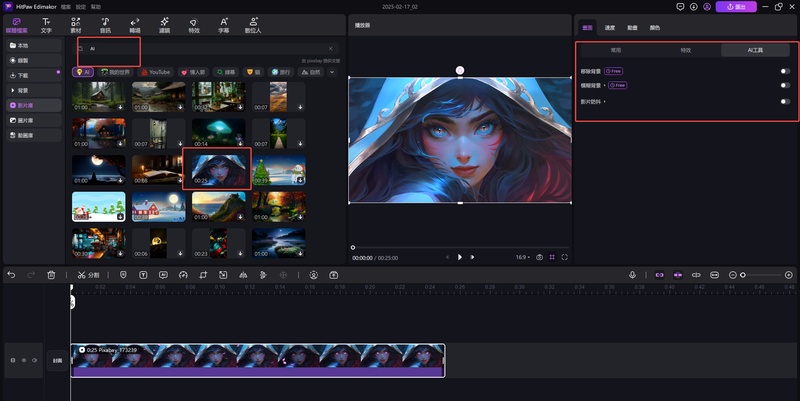Click the microphone voice-over icon
Viewport: 800px width, 401px height.
[632, 274]
